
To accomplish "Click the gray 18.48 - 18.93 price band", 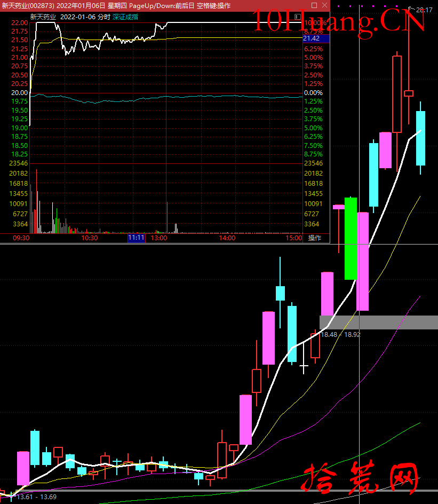I will (x=379, y=322).
